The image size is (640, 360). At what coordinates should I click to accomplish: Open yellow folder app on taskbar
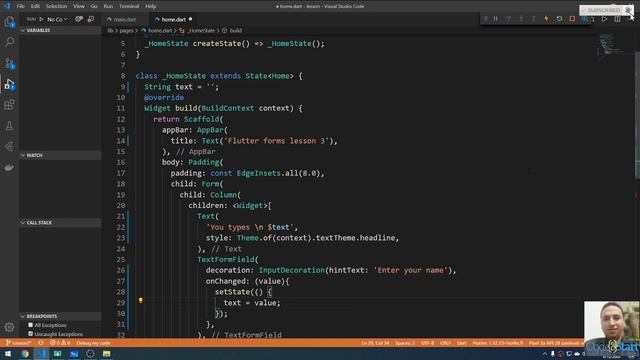107,353
